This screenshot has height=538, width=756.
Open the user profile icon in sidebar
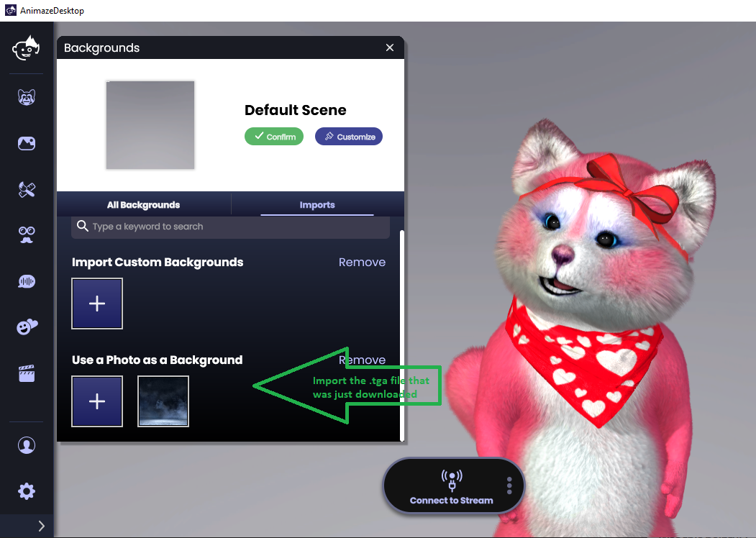[x=27, y=445]
